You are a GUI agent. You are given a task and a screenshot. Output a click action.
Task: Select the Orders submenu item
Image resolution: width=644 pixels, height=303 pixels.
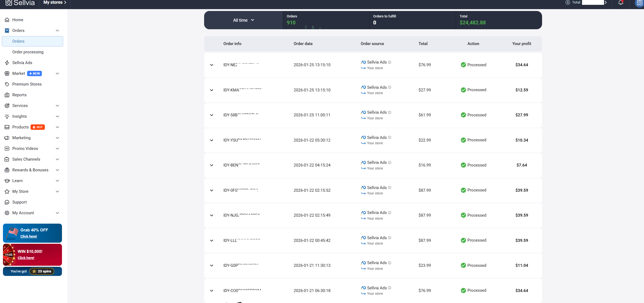coord(18,41)
